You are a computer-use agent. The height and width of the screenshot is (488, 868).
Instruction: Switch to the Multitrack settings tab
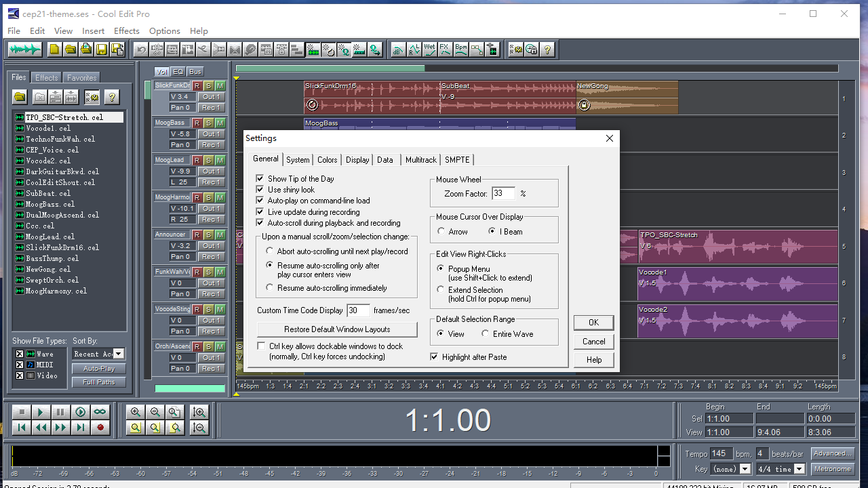pos(420,160)
